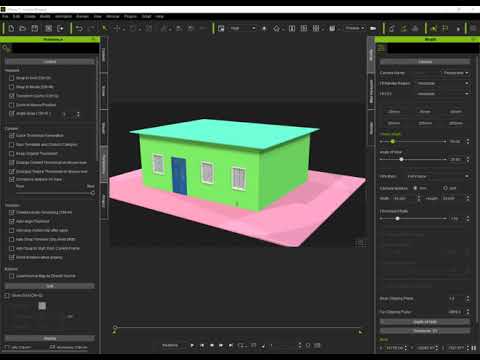The height and width of the screenshot is (360, 480).
Task: Open the File menu
Action: pyautogui.click(x=5, y=16)
